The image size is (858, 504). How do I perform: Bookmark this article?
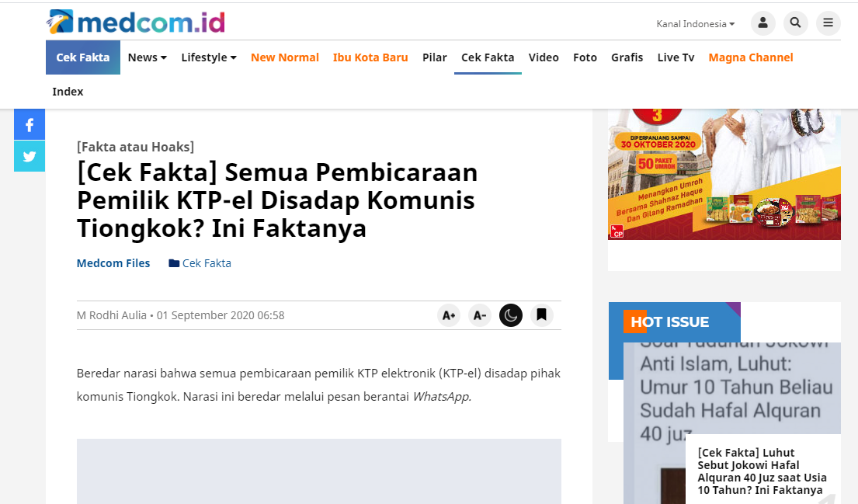pos(542,315)
